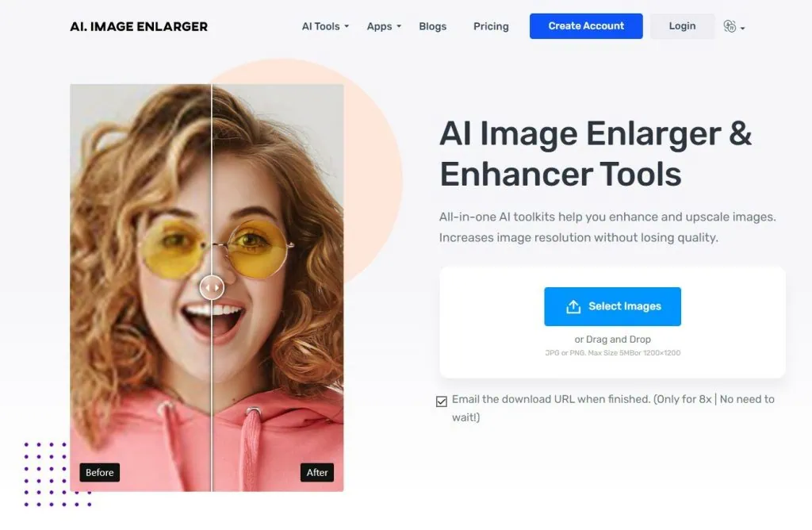Click the Create Account button

pos(585,25)
